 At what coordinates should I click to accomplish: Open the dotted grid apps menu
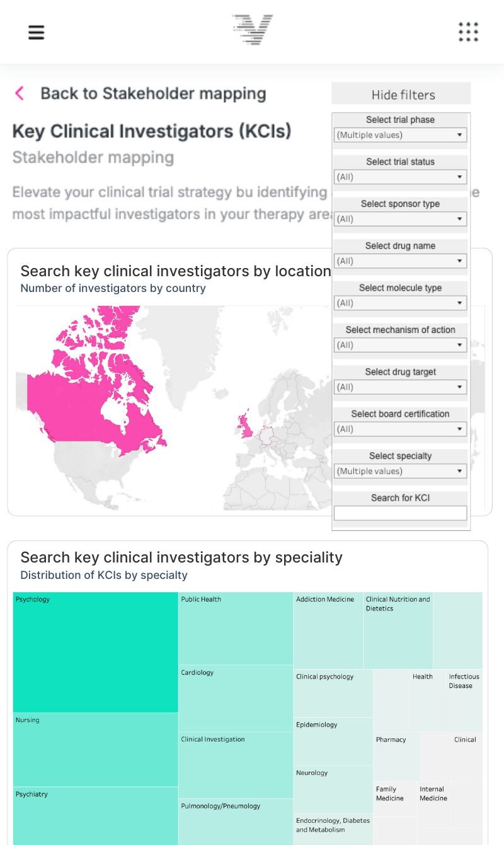pos(468,32)
